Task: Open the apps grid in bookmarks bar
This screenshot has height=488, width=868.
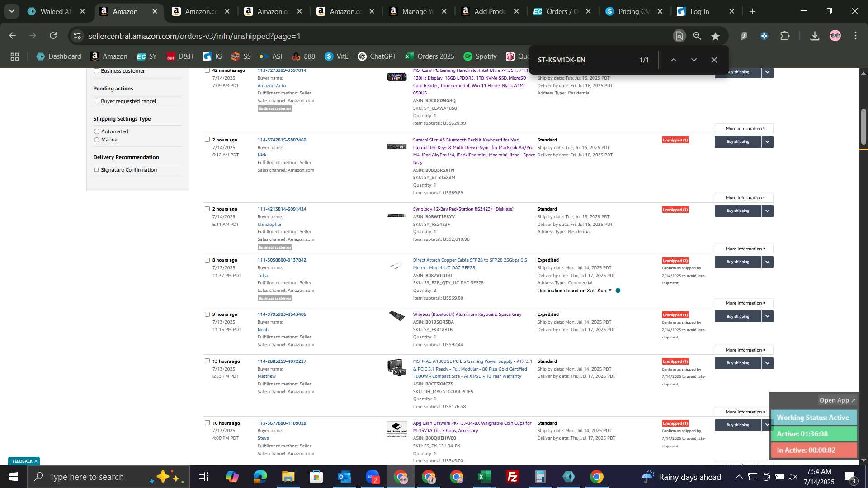Action: pos(14,56)
